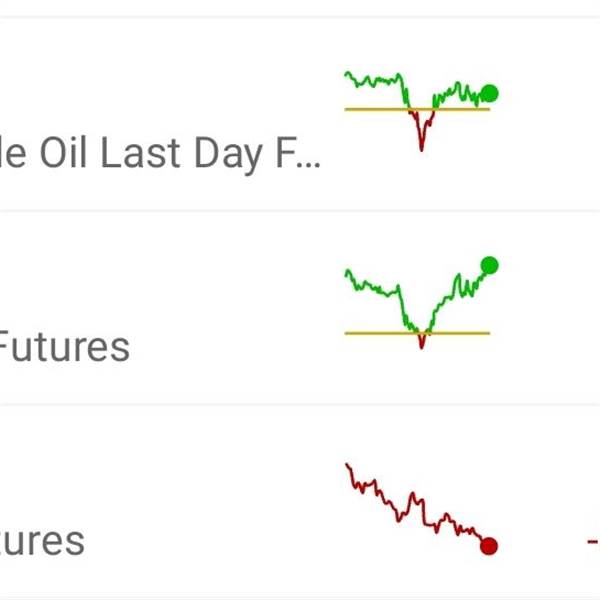Click the red minus sign at bottom row edge
The width and height of the screenshot is (600, 600).
(593, 541)
